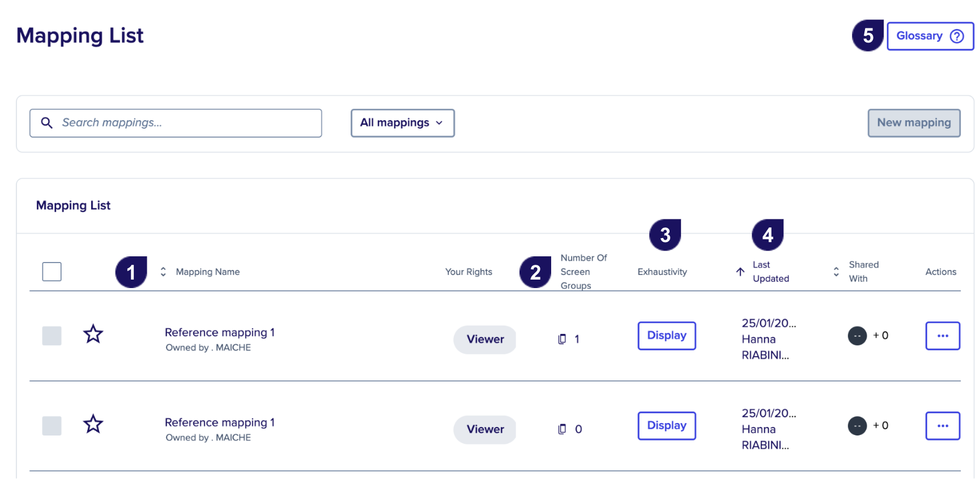Image resolution: width=980 pixels, height=482 pixels.
Task: Click the screen groups icon in second row
Action: point(562,429)
